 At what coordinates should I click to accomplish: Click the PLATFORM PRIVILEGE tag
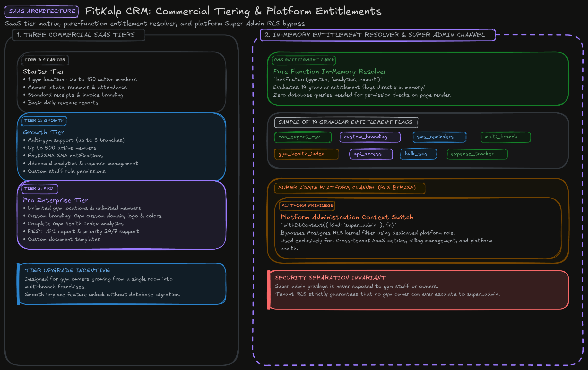307,206
